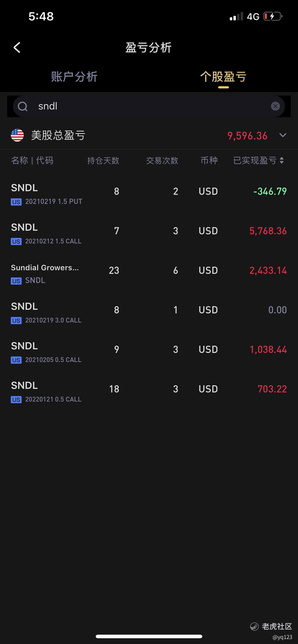Select the 个股盈亏 tab

click(x=223, y=76)
